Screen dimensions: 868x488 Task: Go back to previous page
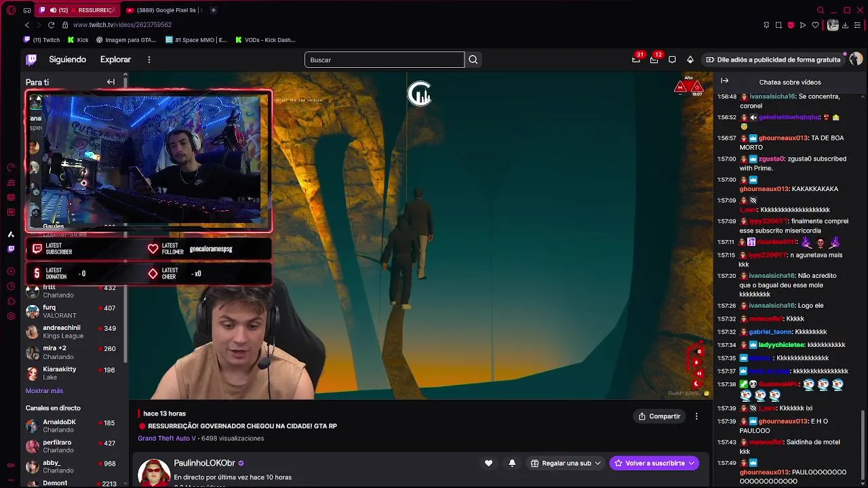pyautogui.click(x=27, y=25)
